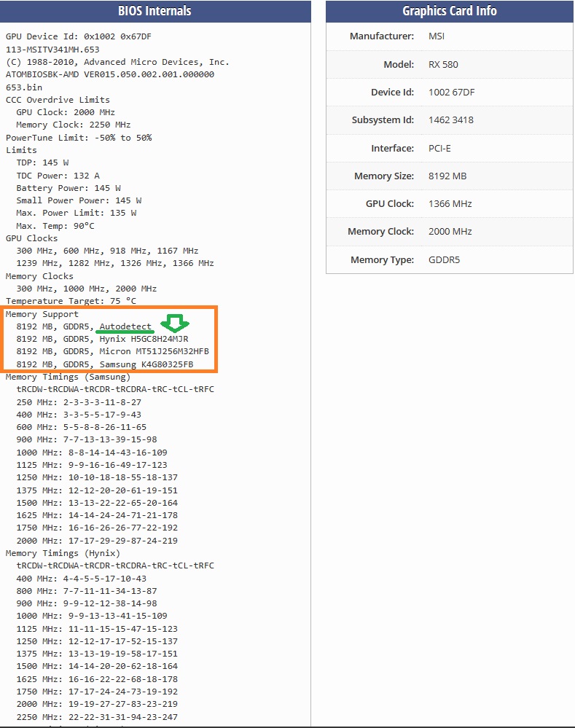Select TDC Power: 132 A line
Viewport: 575px width, 728px height.
tap(58, 176)
